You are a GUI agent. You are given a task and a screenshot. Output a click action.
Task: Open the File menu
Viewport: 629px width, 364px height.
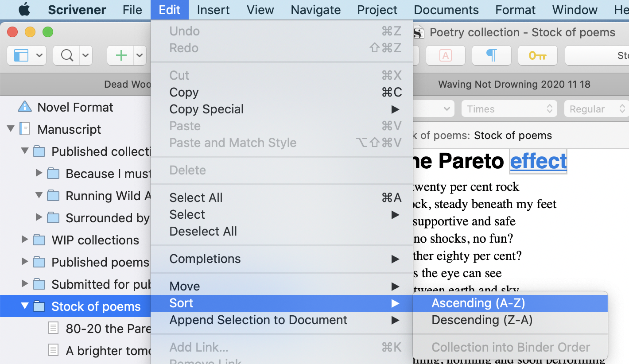click(132, 10)
